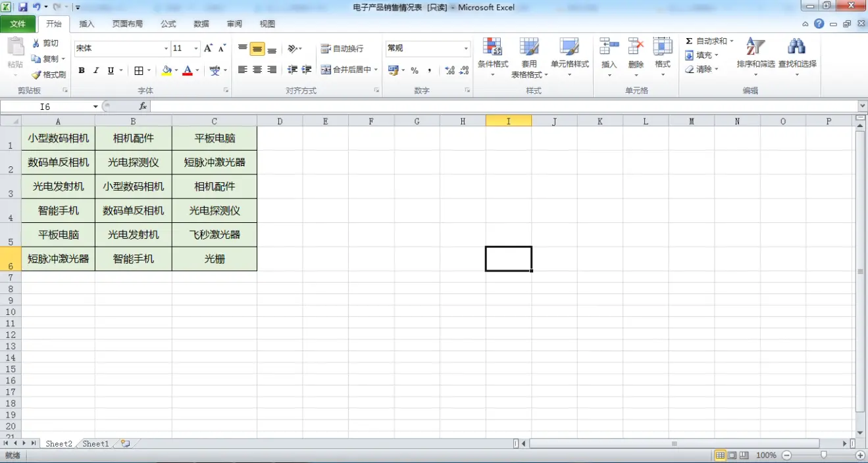The height and width of the screenshot is (463, 868).
Task: Decrease font size with small A icon
Action: pyautogui.click(x=222, y=48)
